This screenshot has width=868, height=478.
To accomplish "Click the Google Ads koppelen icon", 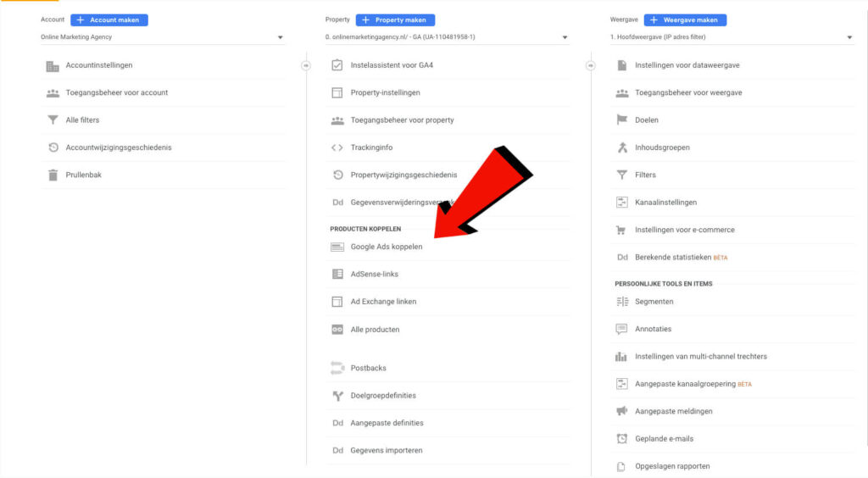I will click(337, 247).
